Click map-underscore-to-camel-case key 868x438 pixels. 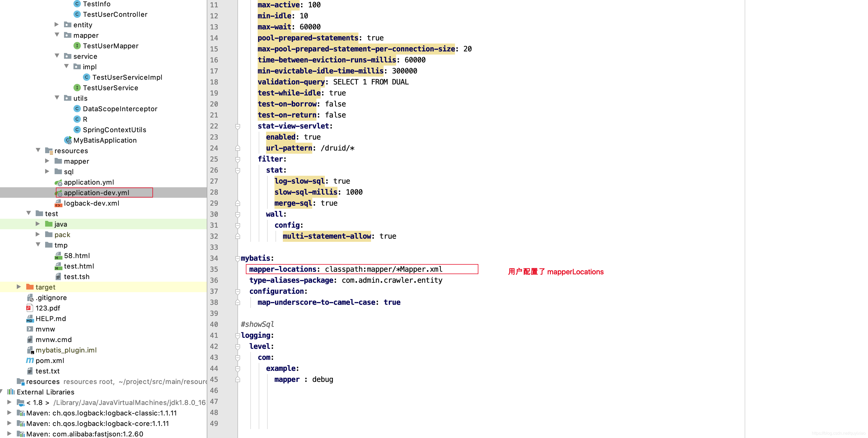pos(316,302)
